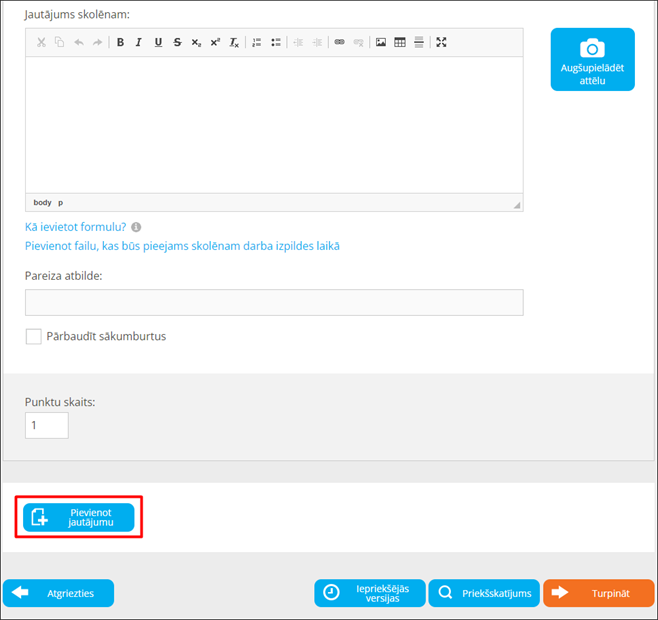
Task: Toggle bold formatting in the editor
Action: 120,42
